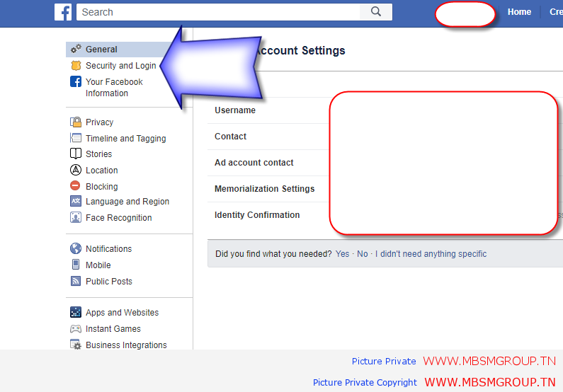Open Location settings
The height and width of the screenshot is (392, 563).
[x=101, y=171]
